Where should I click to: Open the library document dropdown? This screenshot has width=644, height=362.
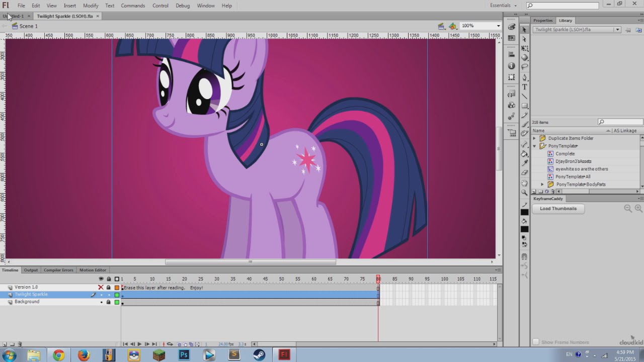pyautogui.click(x=617, y=30)
